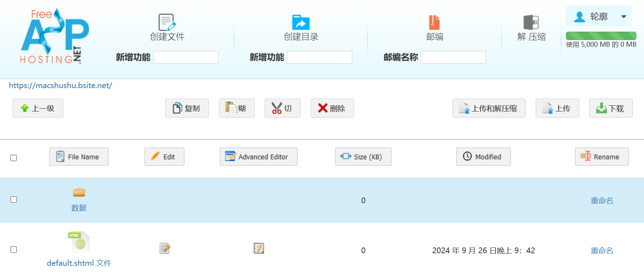This screenshot has width=644, height=273.
Task: Focus the 新增功能 input under 创建目录
Action: 320,57
